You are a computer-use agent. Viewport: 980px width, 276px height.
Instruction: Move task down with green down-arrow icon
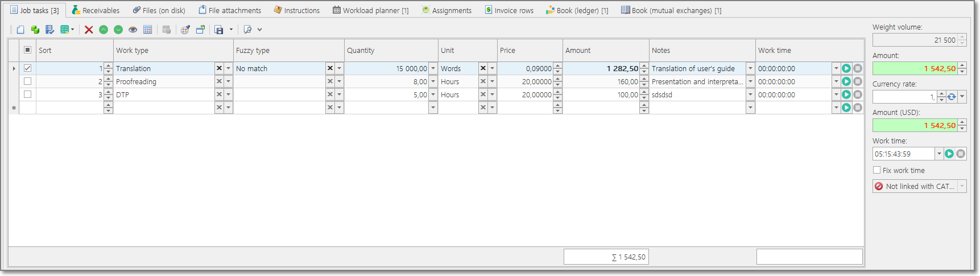click(x=118, y=30)
